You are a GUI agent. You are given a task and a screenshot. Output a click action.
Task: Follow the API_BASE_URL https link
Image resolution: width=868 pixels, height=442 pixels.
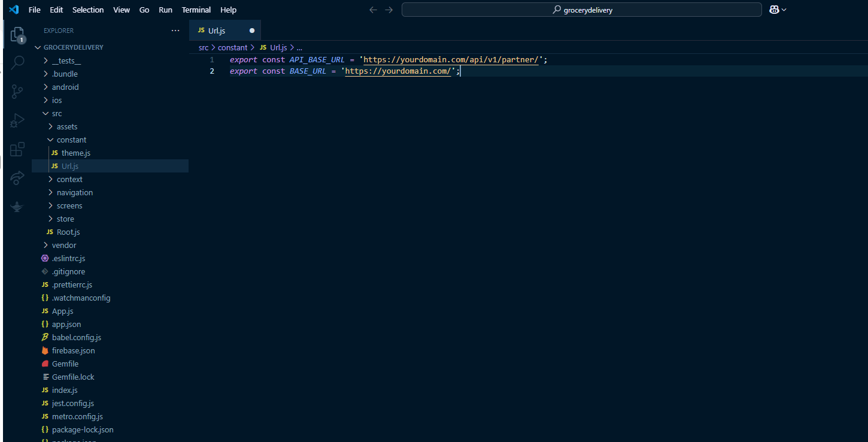(451, 60)
